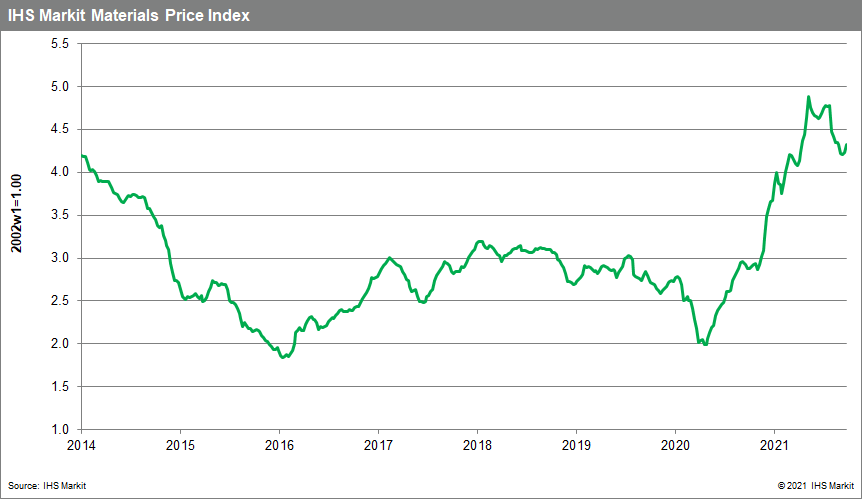Click the 4.0 y-axis tick label
867x500 pixels.
(62, 173)
